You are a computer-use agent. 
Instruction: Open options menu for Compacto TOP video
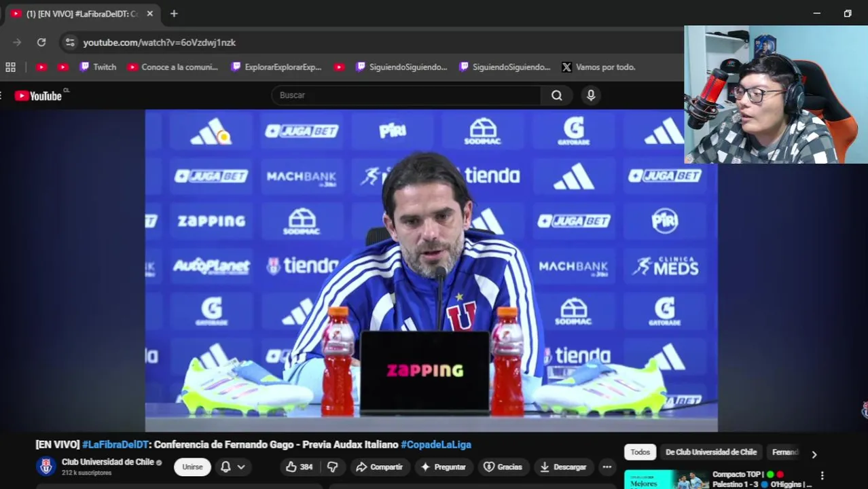point(822,476)
